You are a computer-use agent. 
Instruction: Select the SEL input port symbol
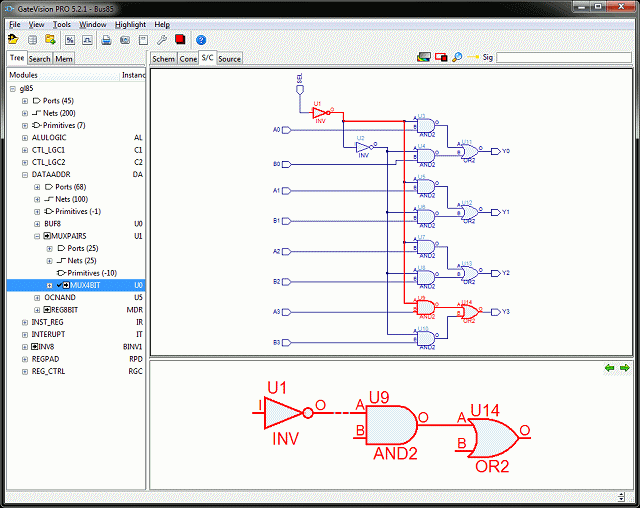pyautogui.click(x=300, y=89)
